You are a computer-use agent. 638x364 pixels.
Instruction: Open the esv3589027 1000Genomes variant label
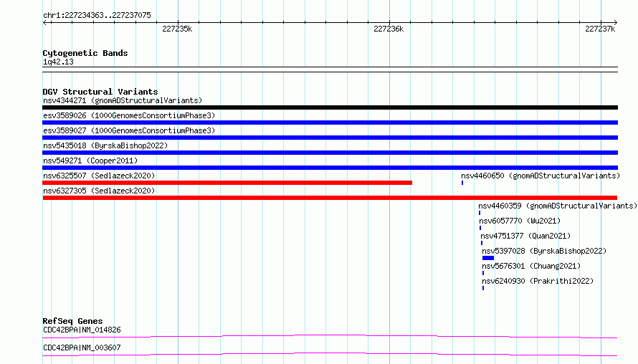[129, 130]
